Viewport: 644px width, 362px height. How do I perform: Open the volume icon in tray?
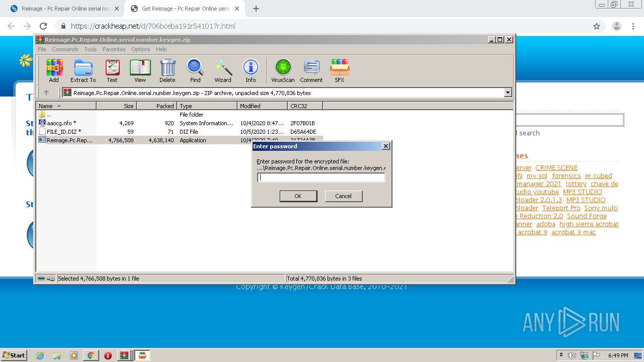[572, 355]
